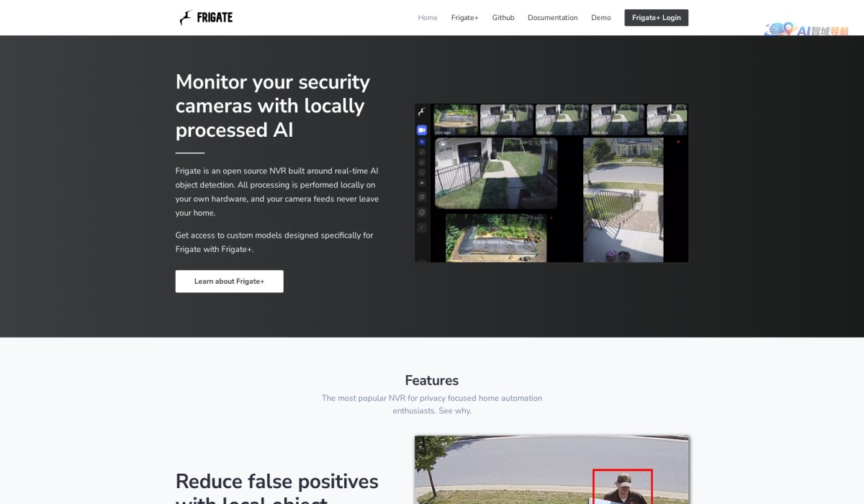Click the sparkle star icon in demo sidebar
The width and height of the screenshot is (864, 504).
coord(422,183)
